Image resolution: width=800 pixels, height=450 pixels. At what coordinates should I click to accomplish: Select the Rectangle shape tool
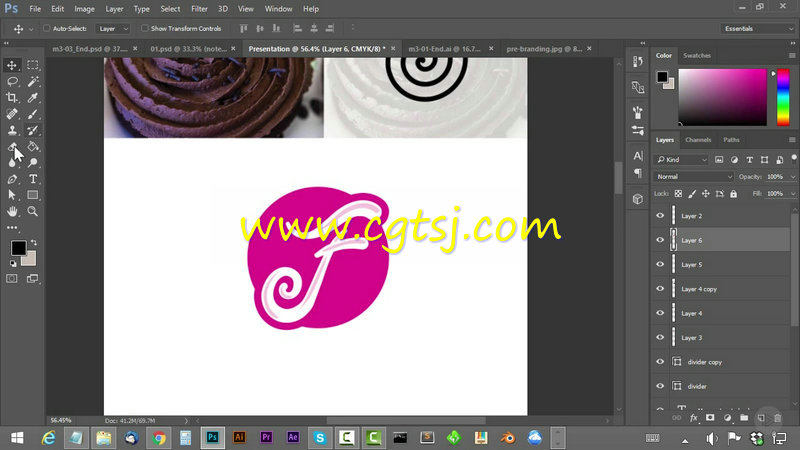pos(33,195)
